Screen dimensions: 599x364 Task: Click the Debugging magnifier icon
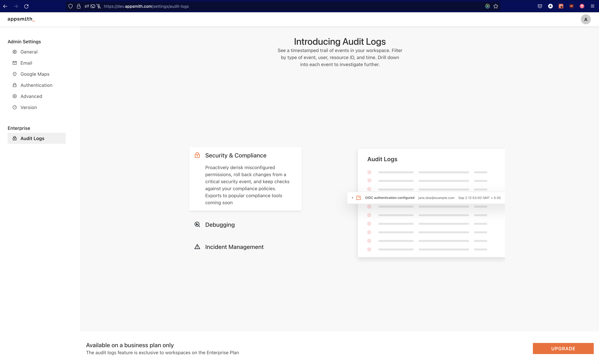[x=197, y=225]
